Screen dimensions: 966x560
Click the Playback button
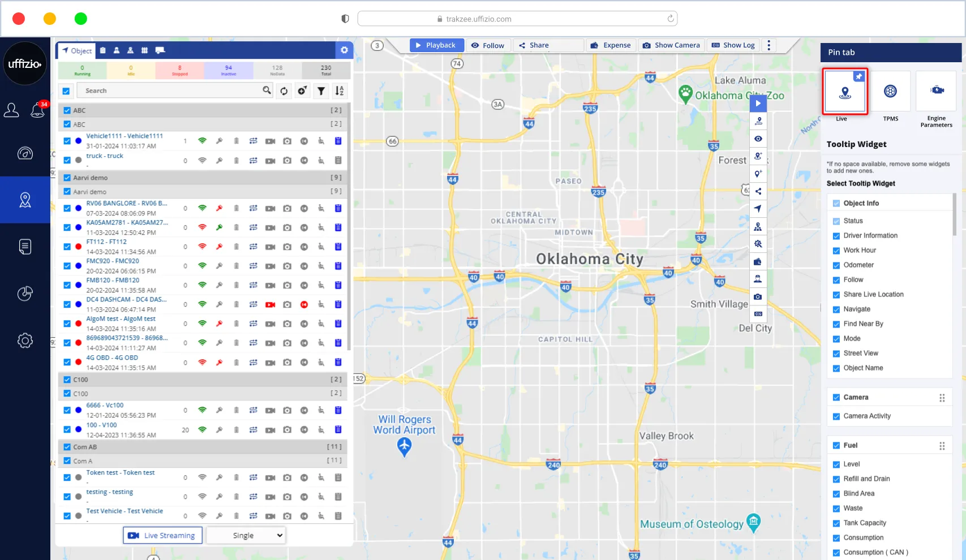(x=436, y=45)
